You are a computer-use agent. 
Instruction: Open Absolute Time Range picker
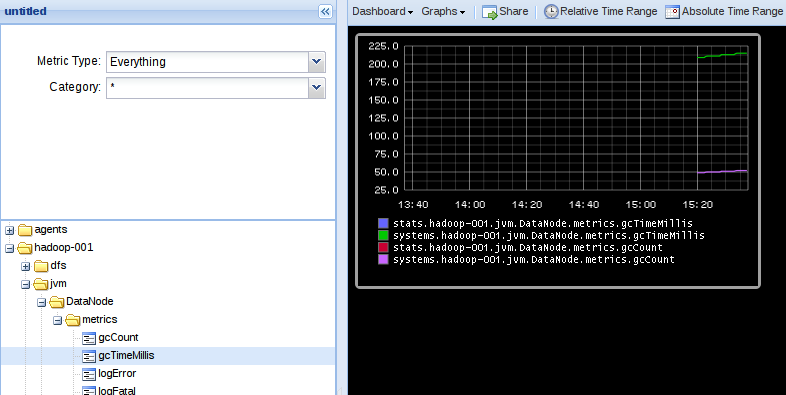pos(724,12)
